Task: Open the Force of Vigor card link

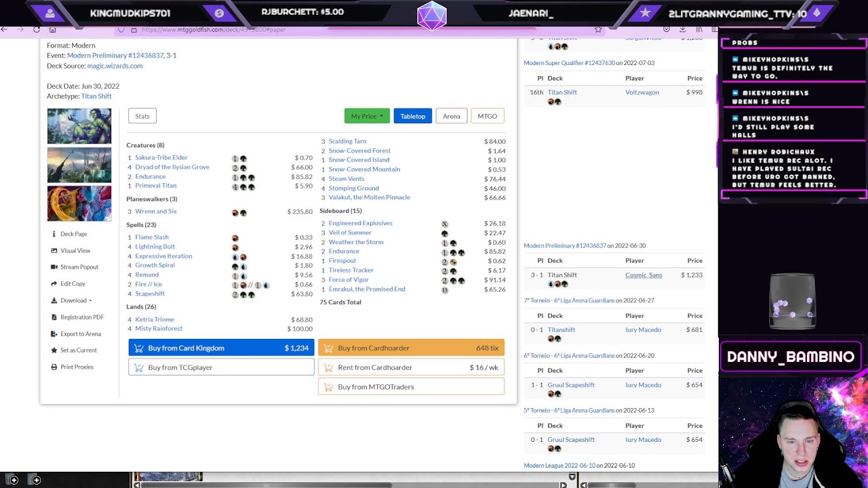Action: coord(349,280)
